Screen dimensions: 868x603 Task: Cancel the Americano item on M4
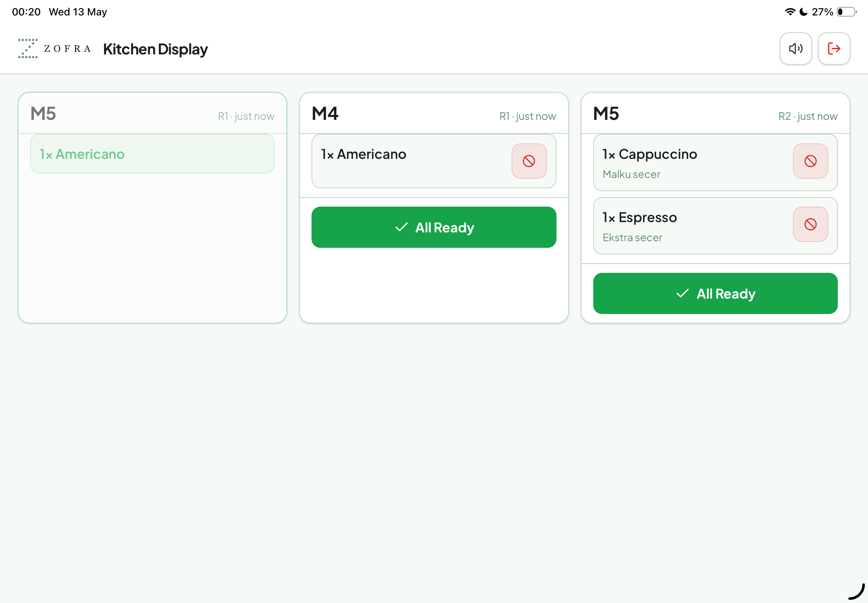tap(529, 161)
